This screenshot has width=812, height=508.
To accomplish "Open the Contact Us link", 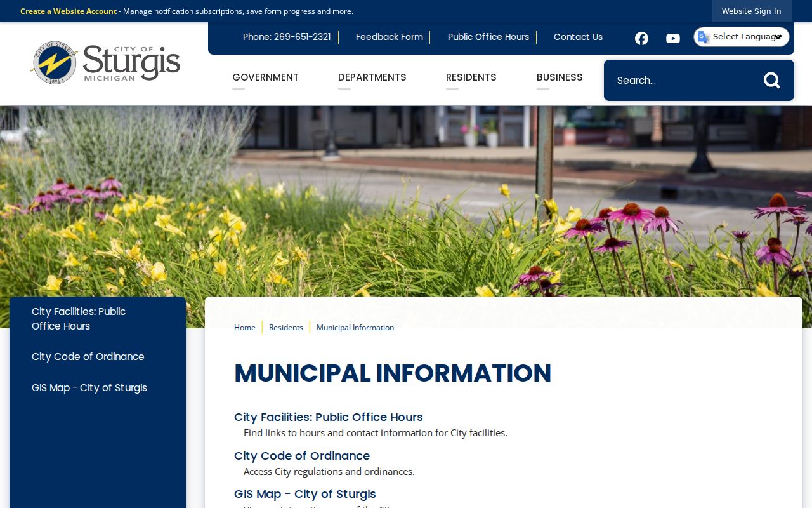I will point(578,37).
